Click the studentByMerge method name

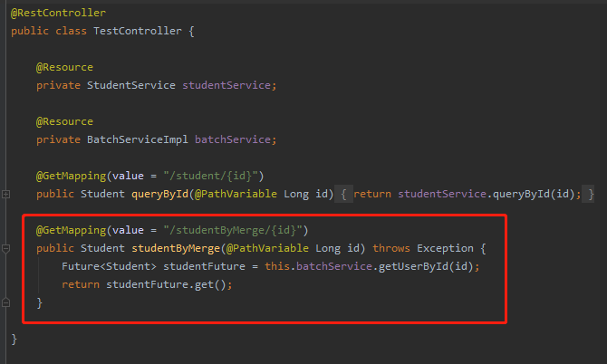tap(176, 248)
